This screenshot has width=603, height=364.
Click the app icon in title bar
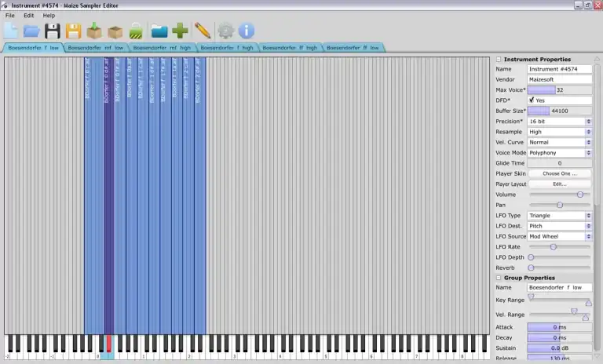coord(5,5)
